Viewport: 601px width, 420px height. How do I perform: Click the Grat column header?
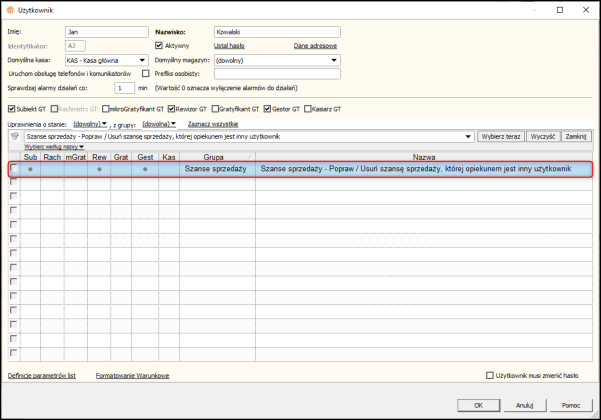point(121,157)
